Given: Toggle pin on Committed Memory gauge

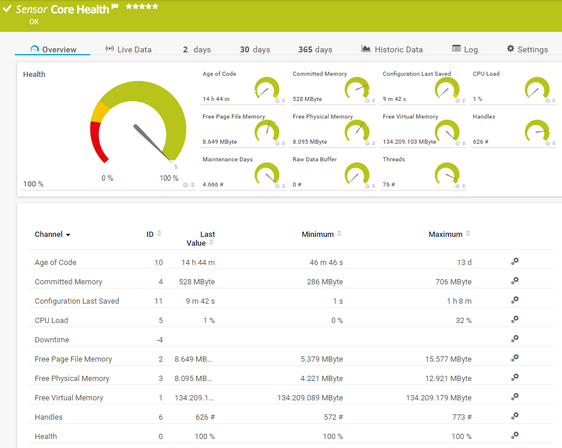Looking at the screenshot, I should point(373,101).
